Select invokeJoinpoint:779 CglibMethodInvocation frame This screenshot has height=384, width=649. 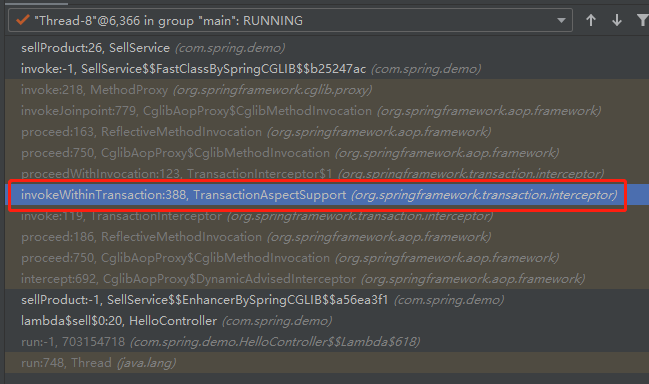(x=327, y=111)
